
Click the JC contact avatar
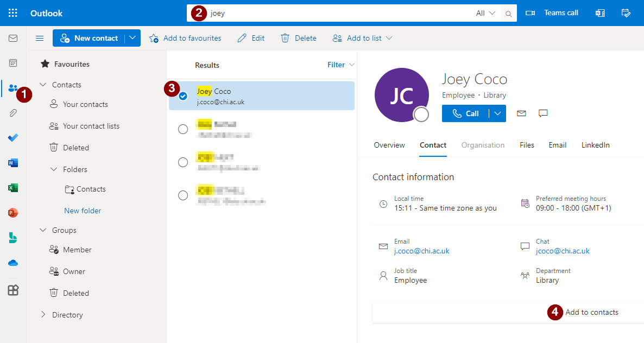point(402,95)
